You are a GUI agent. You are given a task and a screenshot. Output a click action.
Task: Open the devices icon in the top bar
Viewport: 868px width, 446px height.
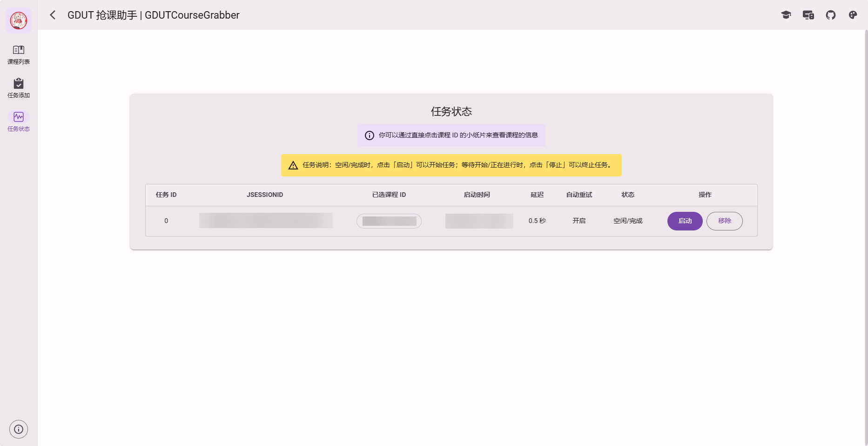tap(808, 15)
